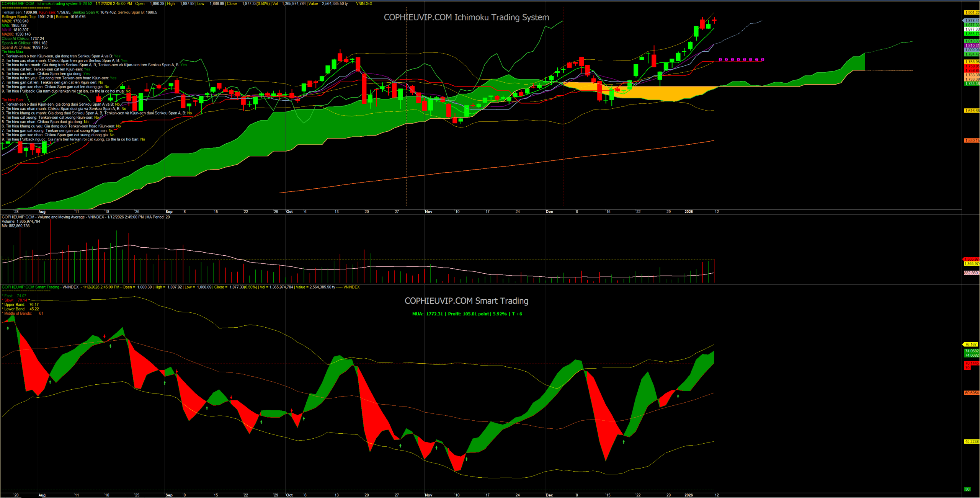Click the 60.6954 orange middle band label
The image size is (980, 498).
972,393
